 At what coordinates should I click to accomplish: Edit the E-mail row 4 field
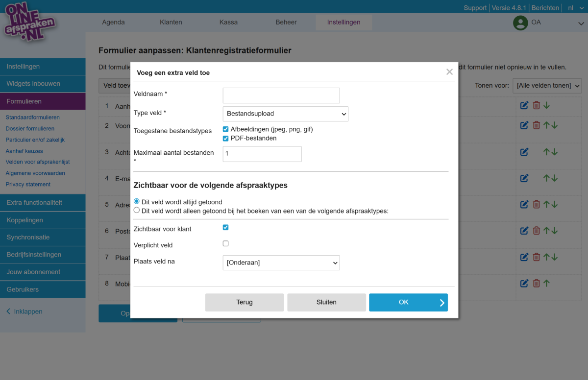(524, 178)
